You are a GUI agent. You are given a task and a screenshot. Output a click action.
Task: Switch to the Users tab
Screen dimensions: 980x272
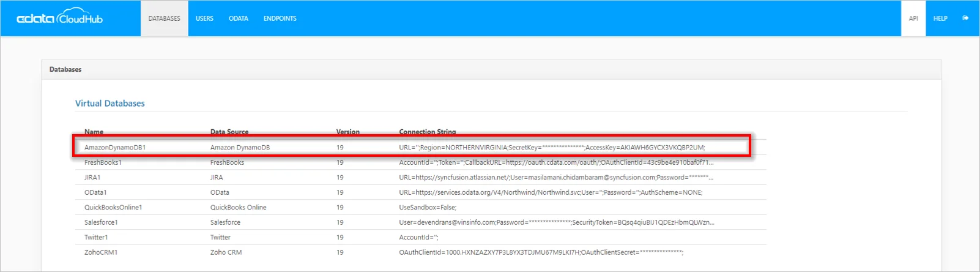pos(204,18)
